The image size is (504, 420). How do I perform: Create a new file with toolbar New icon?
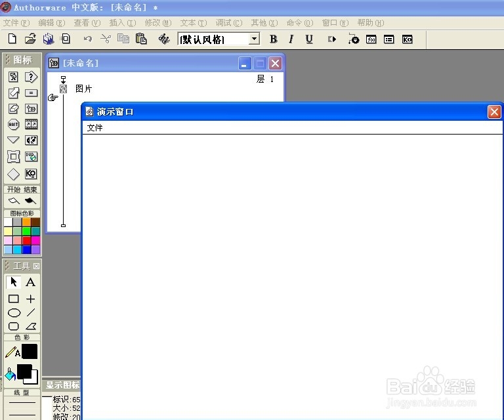tap(12, 39)
